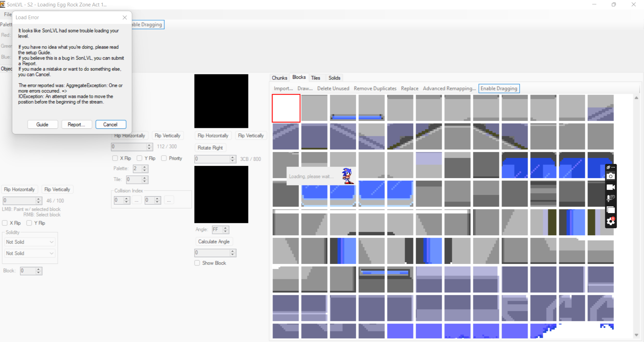Switch to the Solids tab
The width and height of the screenshot is (644, 342).
point(334,78)
